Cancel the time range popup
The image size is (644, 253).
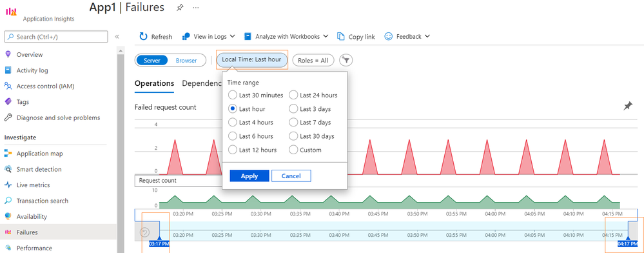(291, 176)
